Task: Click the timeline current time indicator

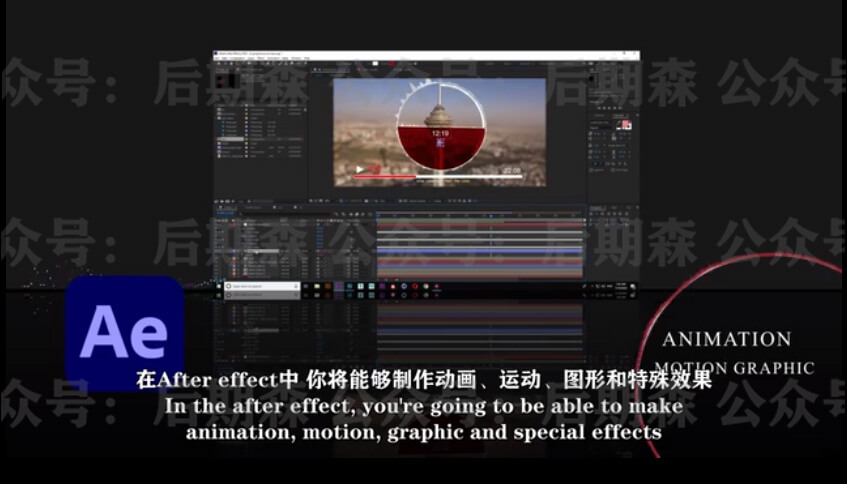Action: coord(490,216)
